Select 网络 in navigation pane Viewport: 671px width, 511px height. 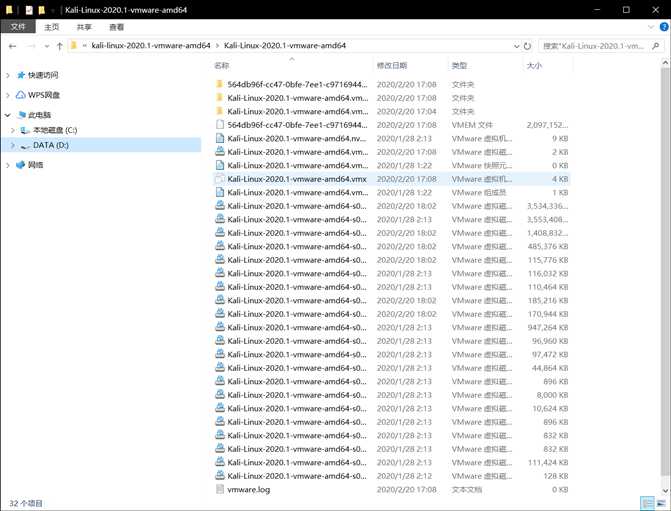click(x=36, y=165)
